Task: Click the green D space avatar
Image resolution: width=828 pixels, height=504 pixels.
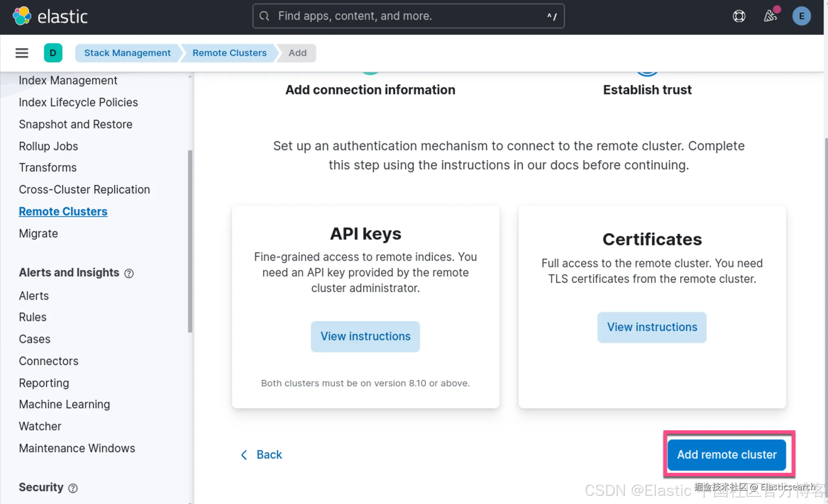Action: click(53, 53)
